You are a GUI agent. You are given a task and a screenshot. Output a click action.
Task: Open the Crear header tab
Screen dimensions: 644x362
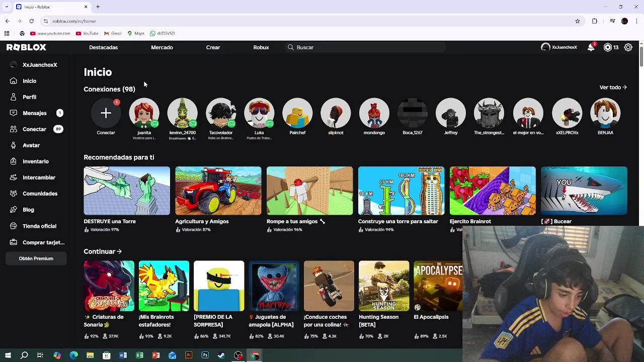213,47
